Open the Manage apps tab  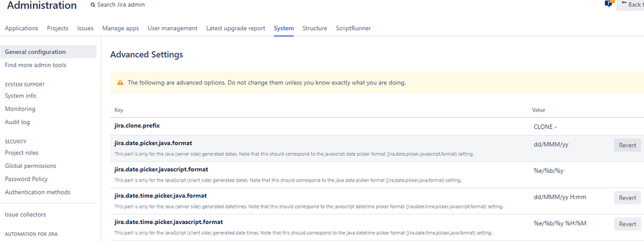(x=121, y=28)
